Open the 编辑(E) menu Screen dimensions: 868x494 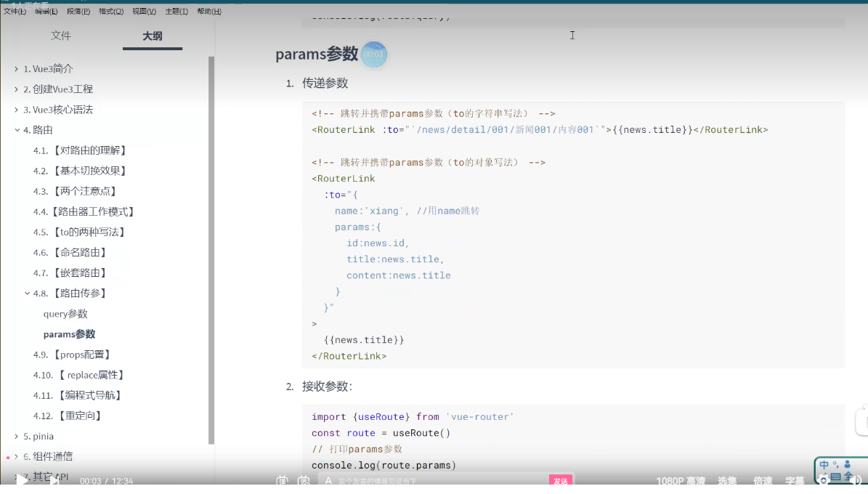[46, 11]
